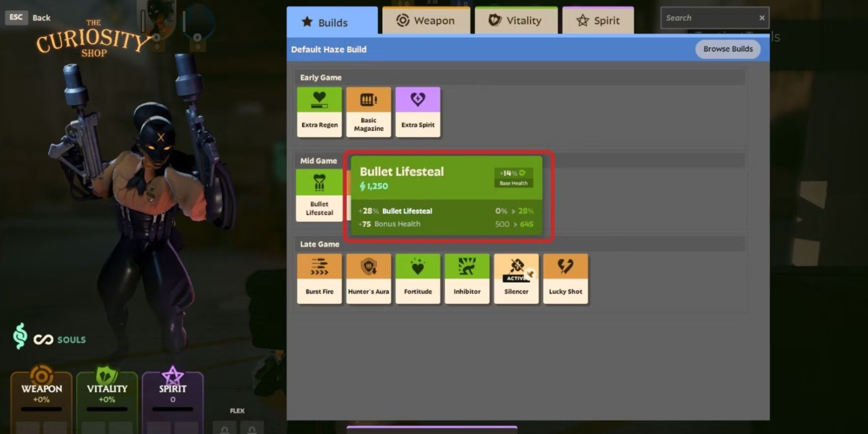This screenshot has height=434, width=868.
Task: Click Browse Builds button
Action: click(727, 49)
